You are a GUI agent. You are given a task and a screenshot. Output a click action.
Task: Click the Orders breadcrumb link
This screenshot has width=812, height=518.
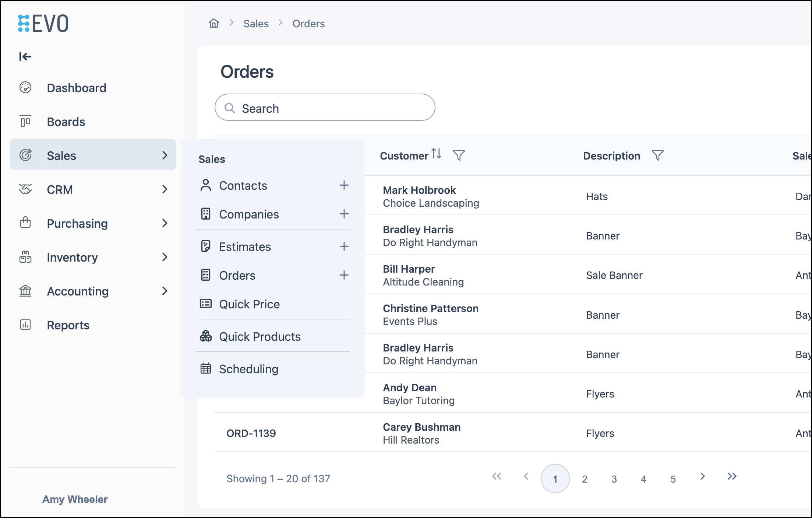coord(308,24)
